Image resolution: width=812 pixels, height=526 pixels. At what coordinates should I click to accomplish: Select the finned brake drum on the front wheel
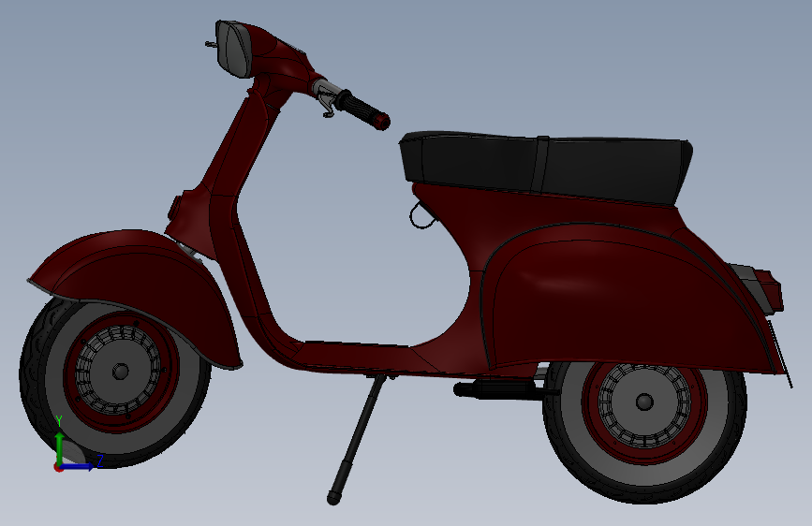119,372
